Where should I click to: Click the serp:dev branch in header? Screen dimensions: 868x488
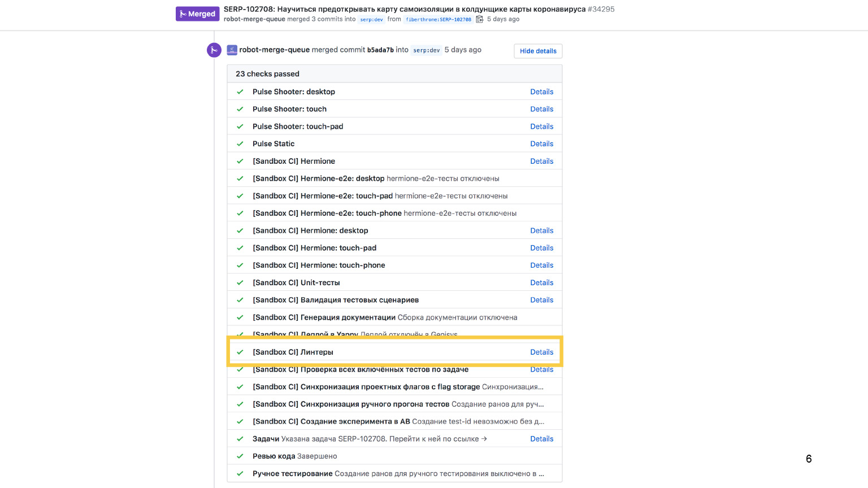[x=371, y=19]
